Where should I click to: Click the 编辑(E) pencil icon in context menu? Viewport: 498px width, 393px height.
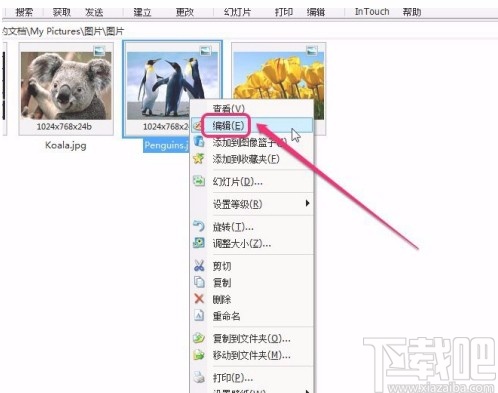tap(197, 126)
